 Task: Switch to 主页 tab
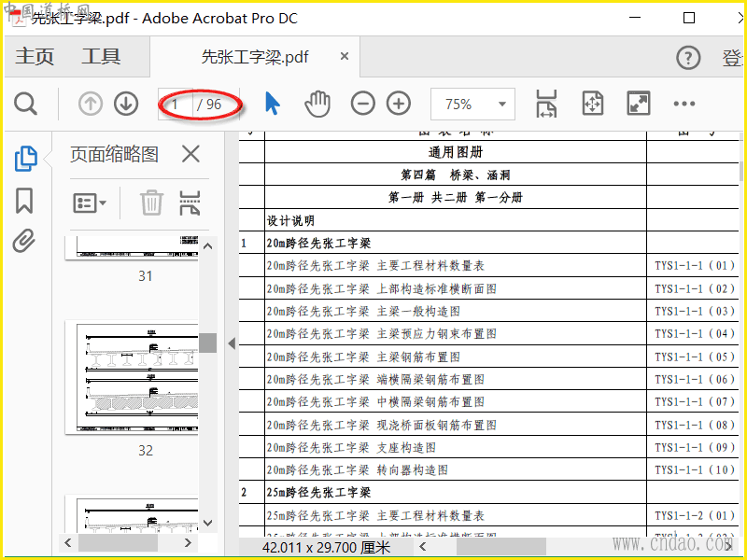coord(35,57)
